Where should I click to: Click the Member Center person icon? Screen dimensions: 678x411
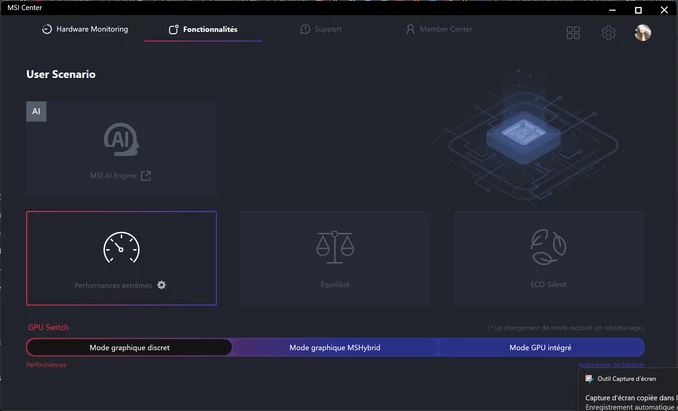(x=410, y=29)
